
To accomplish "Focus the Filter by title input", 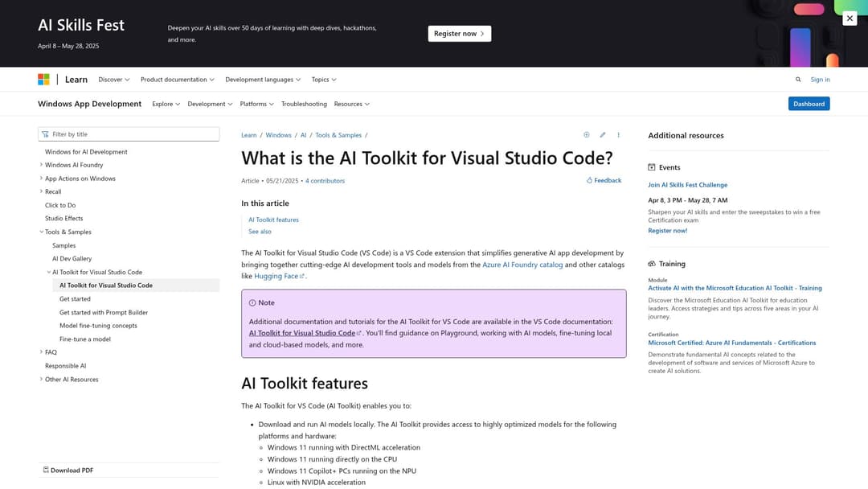I will click(129, 134).
